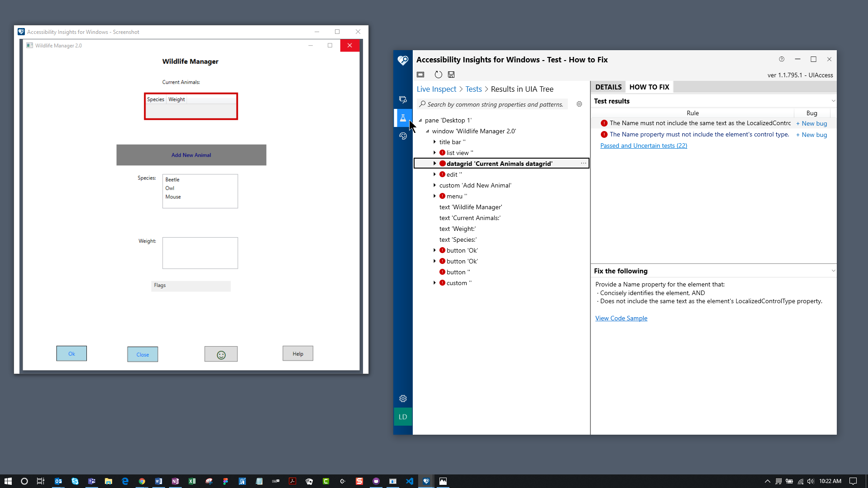Image resolution: width=868 pixels, height=488 pixels.
Task: Refresh the test results with the circular arrow
Action: [x=438, y=75]
